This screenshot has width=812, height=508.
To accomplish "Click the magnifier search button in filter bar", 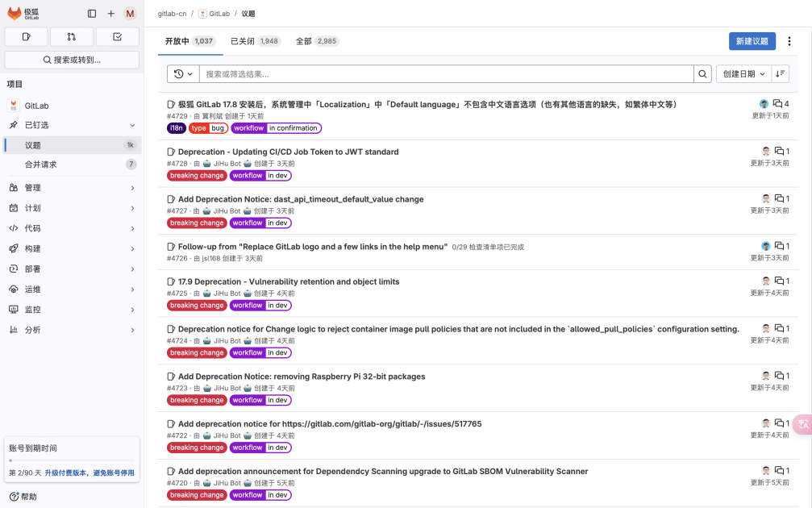I will point(703,74).
